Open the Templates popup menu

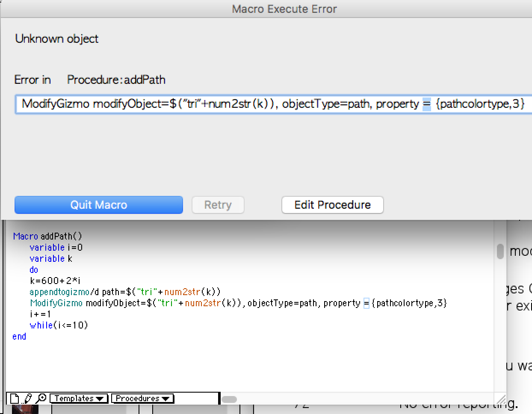click(79, 399)
